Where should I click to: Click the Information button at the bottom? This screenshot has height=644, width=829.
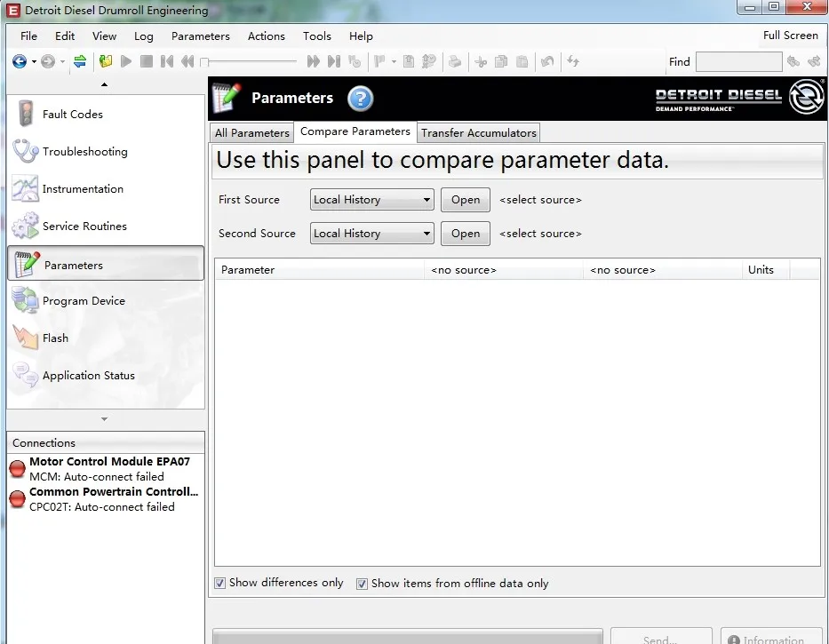tap(772, 637)
